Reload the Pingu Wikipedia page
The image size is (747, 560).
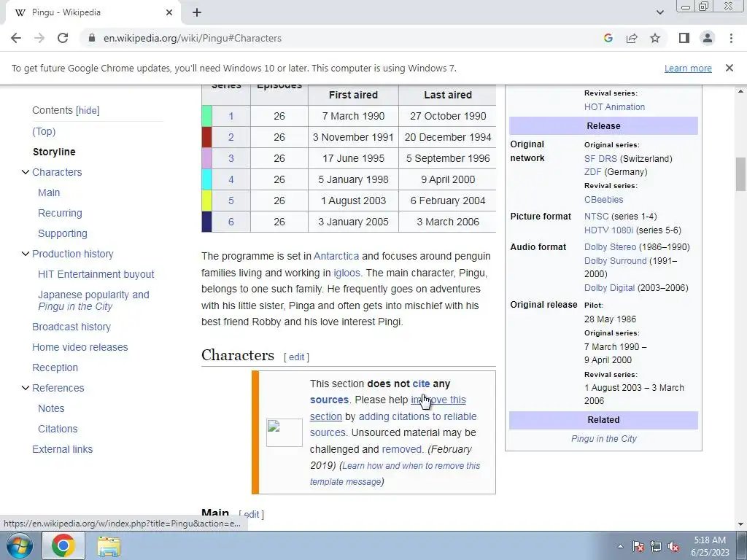(x=63, y=38)
